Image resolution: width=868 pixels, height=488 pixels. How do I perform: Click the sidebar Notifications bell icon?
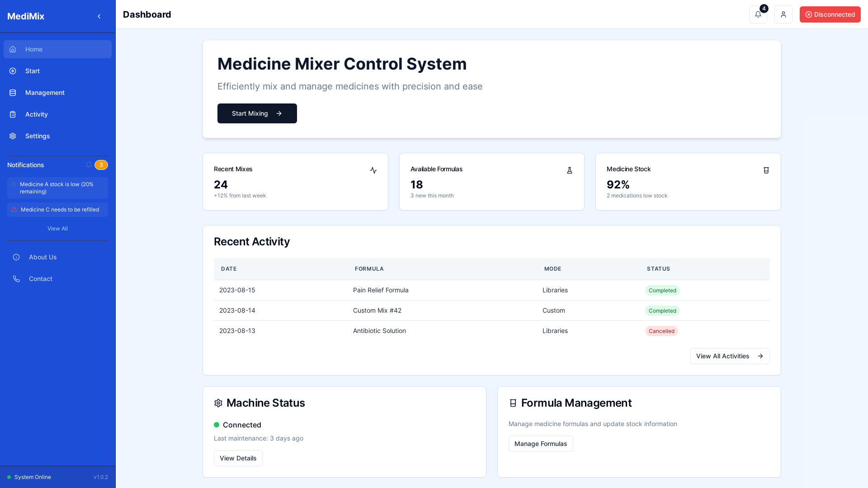click(89, 165)
